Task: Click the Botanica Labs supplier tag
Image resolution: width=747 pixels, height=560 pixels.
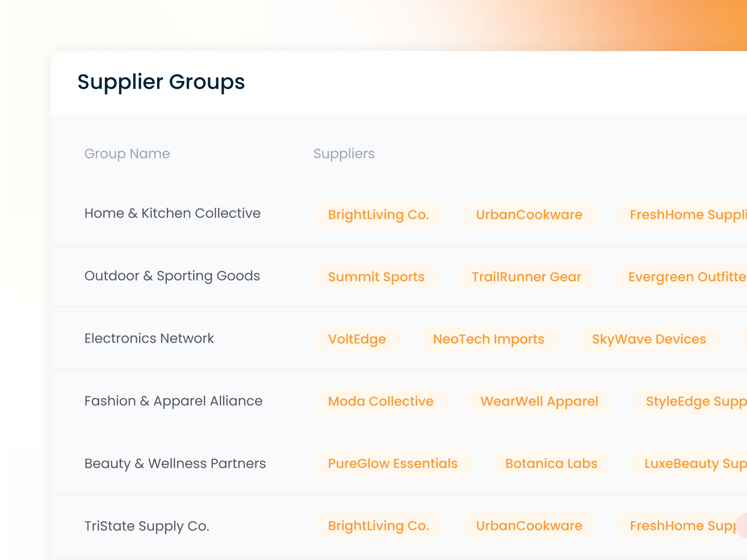Action: coord(551,464)
